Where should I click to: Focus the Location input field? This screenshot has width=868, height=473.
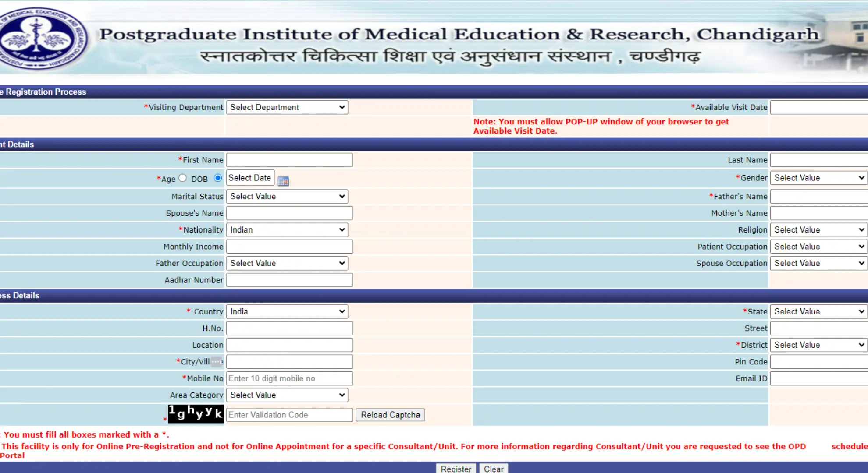[289, 345]
